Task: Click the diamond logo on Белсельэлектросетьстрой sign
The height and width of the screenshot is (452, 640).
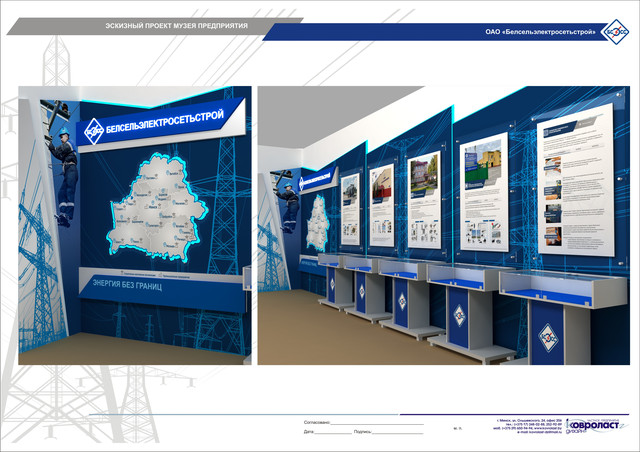Action: click(93, 128)
